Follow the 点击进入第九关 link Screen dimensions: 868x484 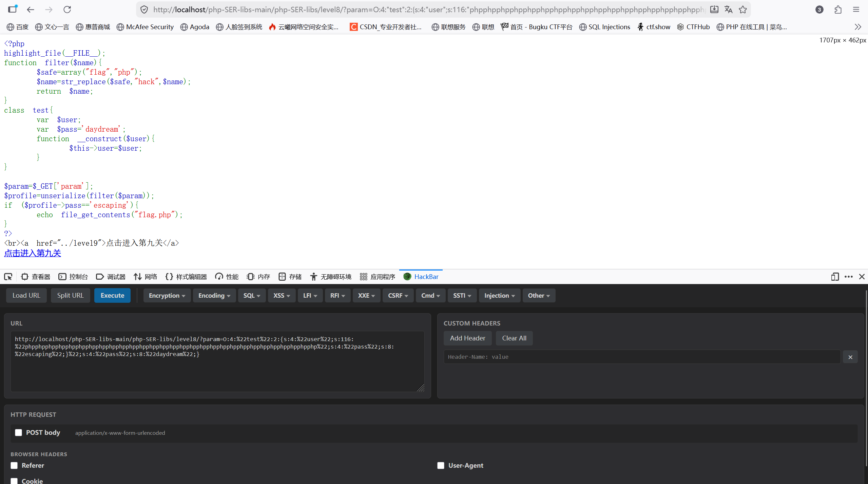coord(33,253)
